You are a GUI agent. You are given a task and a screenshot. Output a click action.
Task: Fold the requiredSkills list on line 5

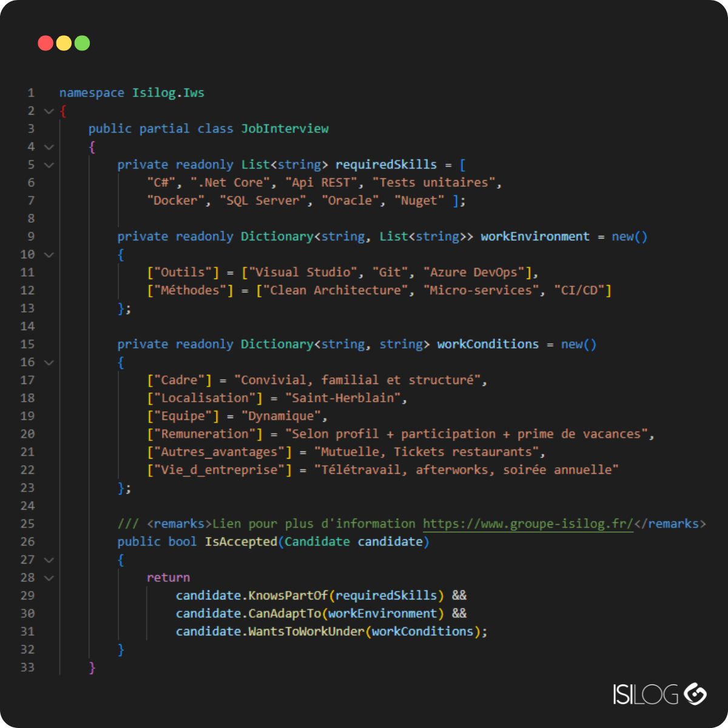click(x=49, y=165)
